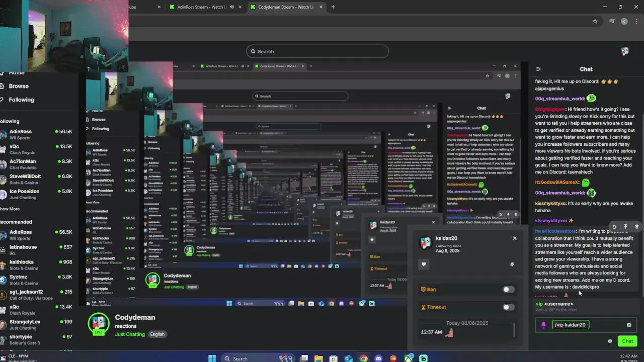This screenshot has height=362, width=644.
Task: Open Task View from the taskbar
Action: [x=304, y=358]
